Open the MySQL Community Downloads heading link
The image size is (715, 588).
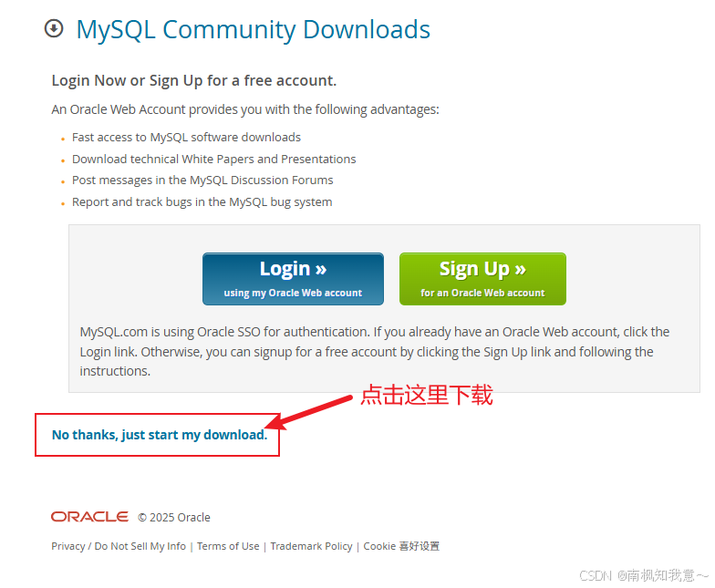pos(254,29)
